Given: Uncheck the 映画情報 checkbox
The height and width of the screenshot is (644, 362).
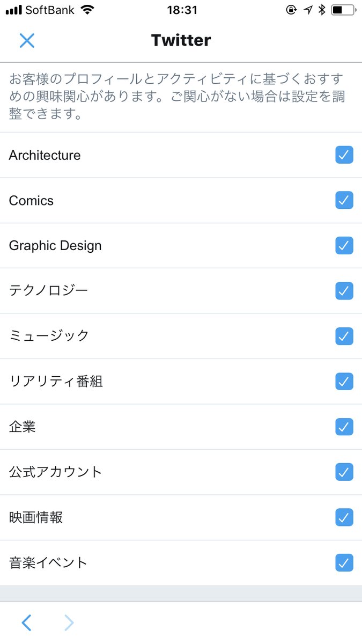Looking at the screenshot, I should (344, 517).
